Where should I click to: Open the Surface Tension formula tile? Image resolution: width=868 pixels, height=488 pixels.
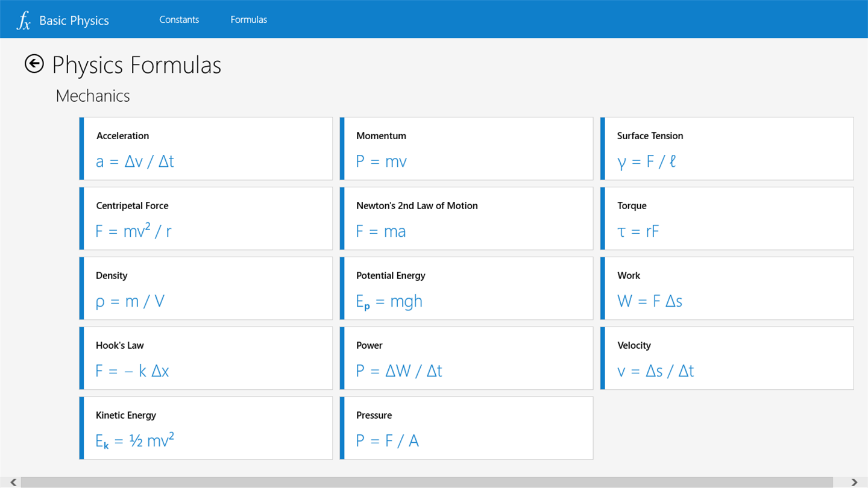coord(727,149)
